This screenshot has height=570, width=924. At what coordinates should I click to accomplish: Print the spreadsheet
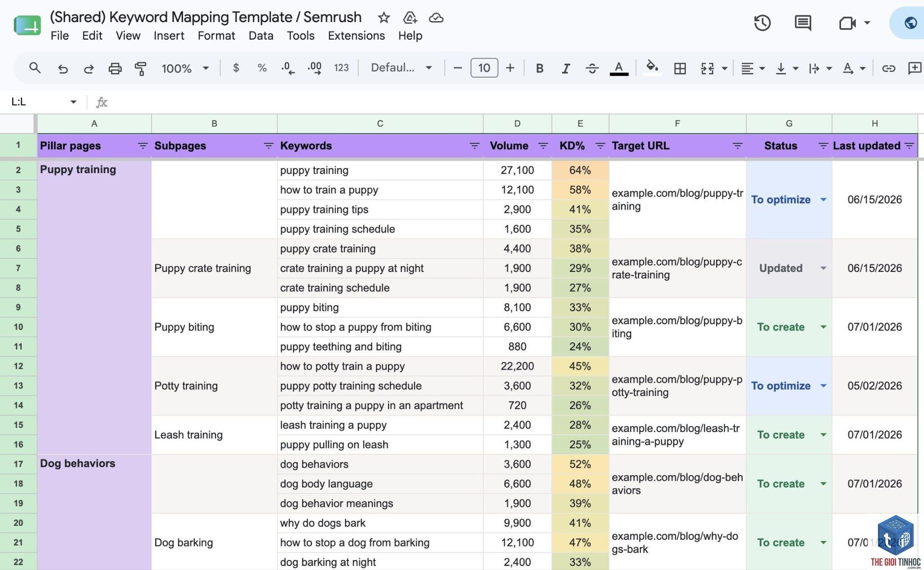pos(115,69)
